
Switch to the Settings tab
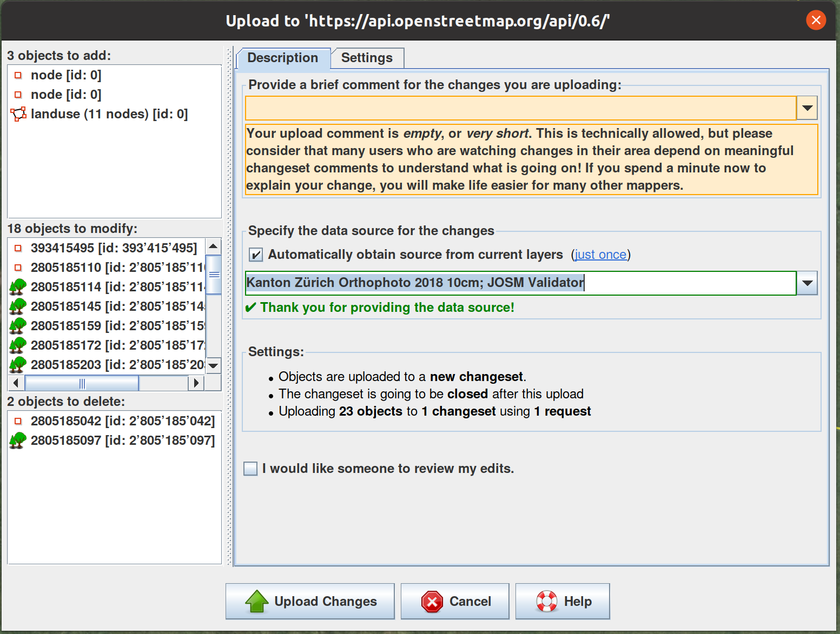[367, 58]
